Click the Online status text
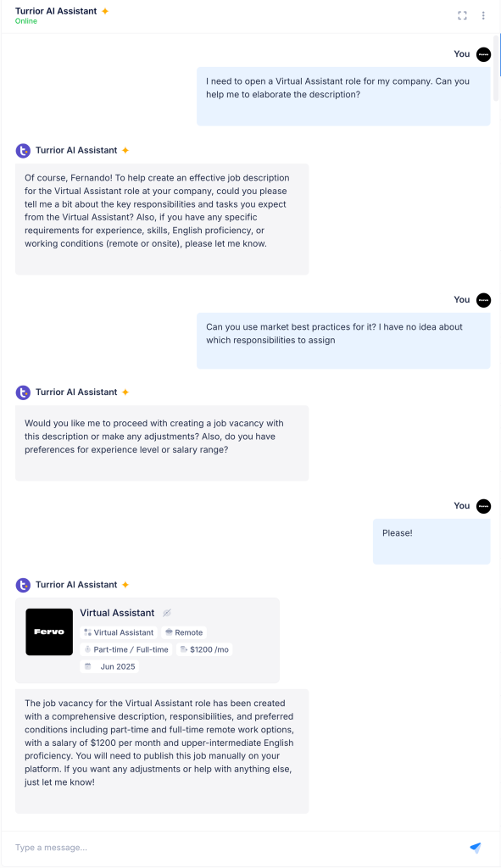This screenshot has height=868, width=501. (x=26, y=21)
